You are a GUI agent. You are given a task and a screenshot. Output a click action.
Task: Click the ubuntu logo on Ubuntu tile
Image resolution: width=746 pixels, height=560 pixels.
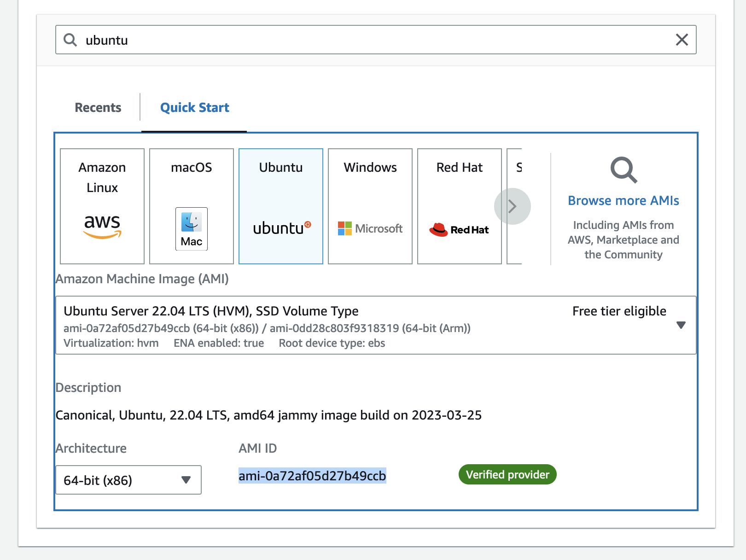[x=282, y=227]
